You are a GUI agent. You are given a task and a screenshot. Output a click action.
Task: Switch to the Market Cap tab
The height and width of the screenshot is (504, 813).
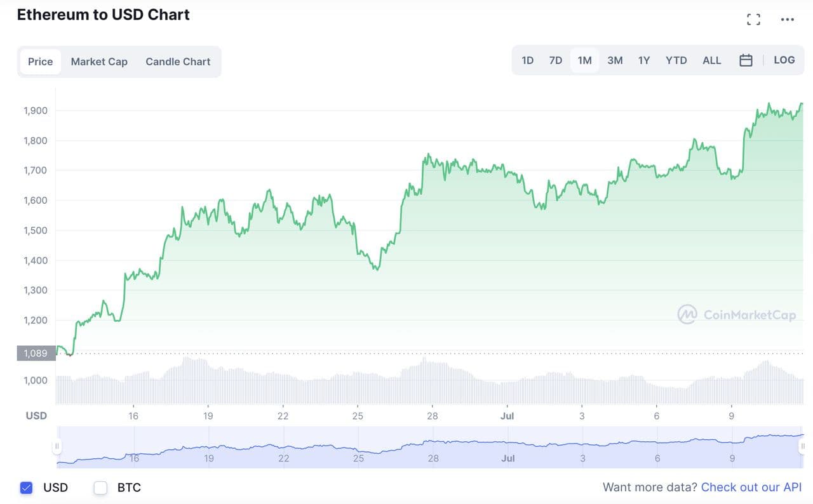pyautogui.click(x=99, y=62)
